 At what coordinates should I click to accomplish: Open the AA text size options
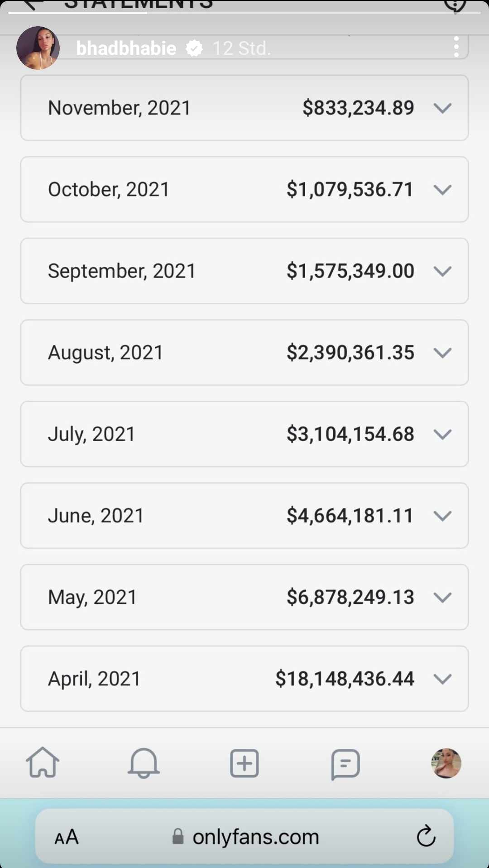(x=67, y=837)
